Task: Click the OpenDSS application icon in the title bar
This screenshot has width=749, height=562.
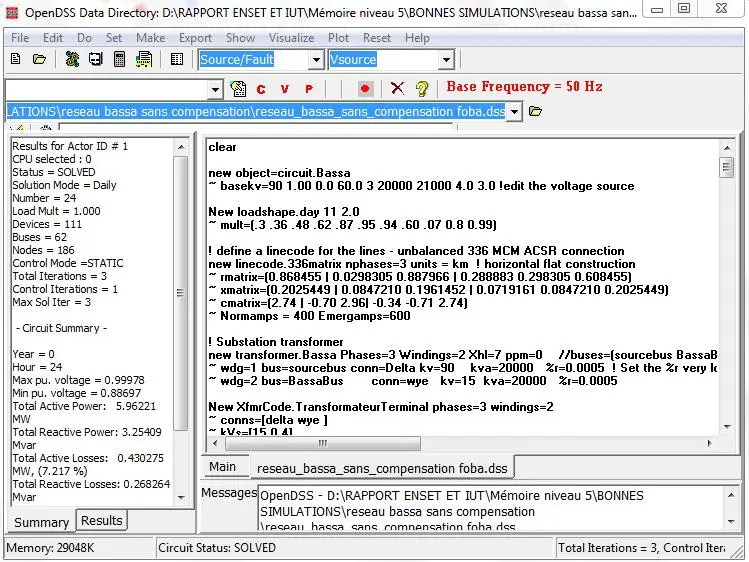Action: [x=12, y=12]
